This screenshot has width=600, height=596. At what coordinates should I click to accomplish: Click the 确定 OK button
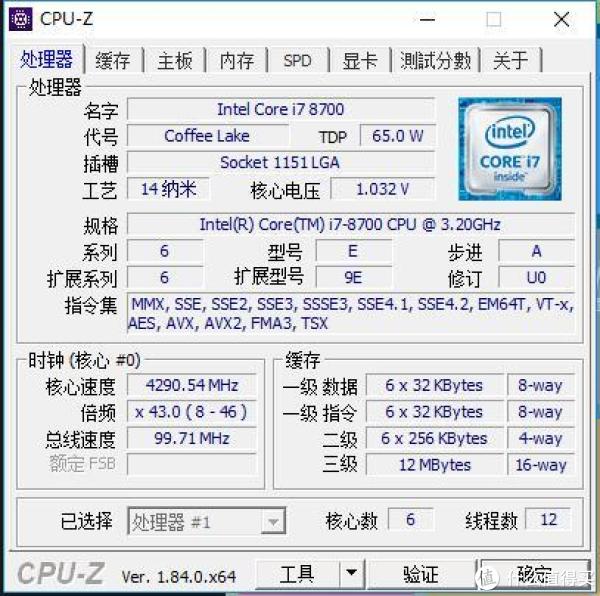(x=535, y=574)
